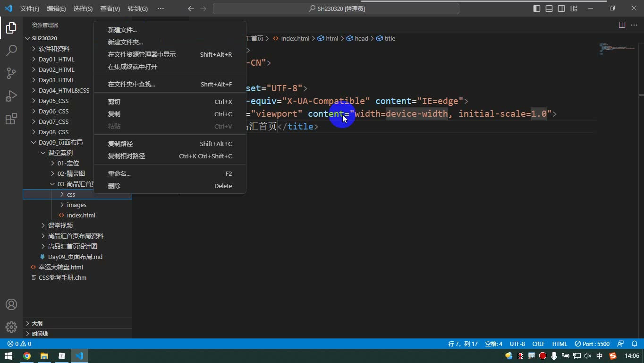Screen dimensions: 644x363
Task: Open the Search view in activity bar
Action: 11,51
